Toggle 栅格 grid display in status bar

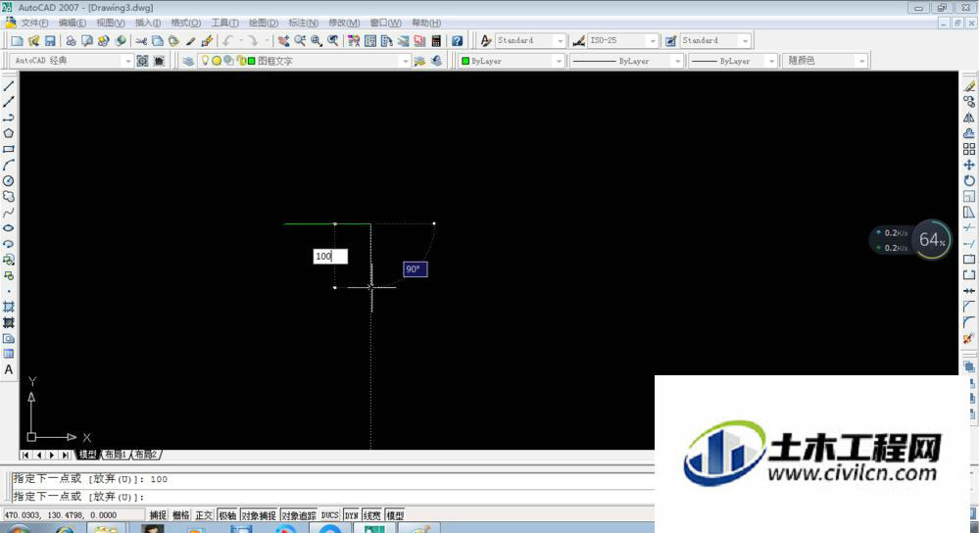pyautogui.click(x=180, y=515)
